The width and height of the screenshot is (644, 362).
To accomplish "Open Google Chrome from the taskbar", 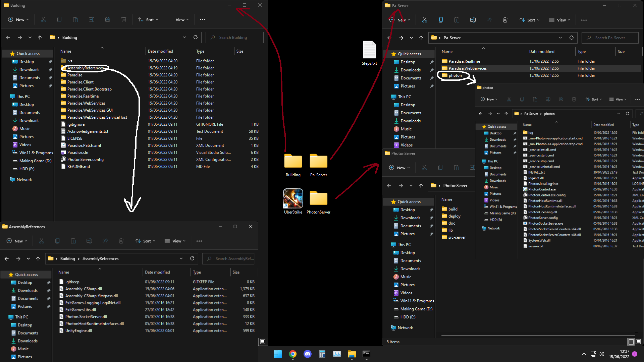I will tap(293, 354).
